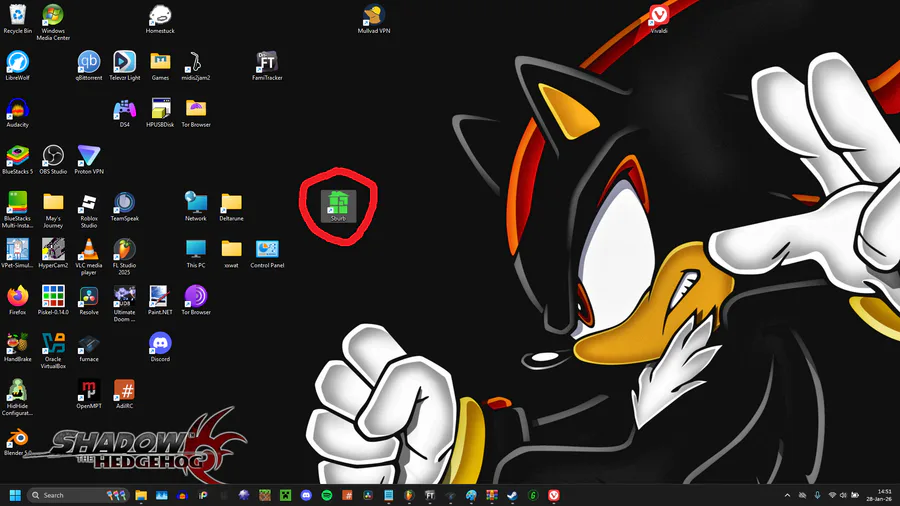Select the BlueStacks 5 desktop icon

17,160
